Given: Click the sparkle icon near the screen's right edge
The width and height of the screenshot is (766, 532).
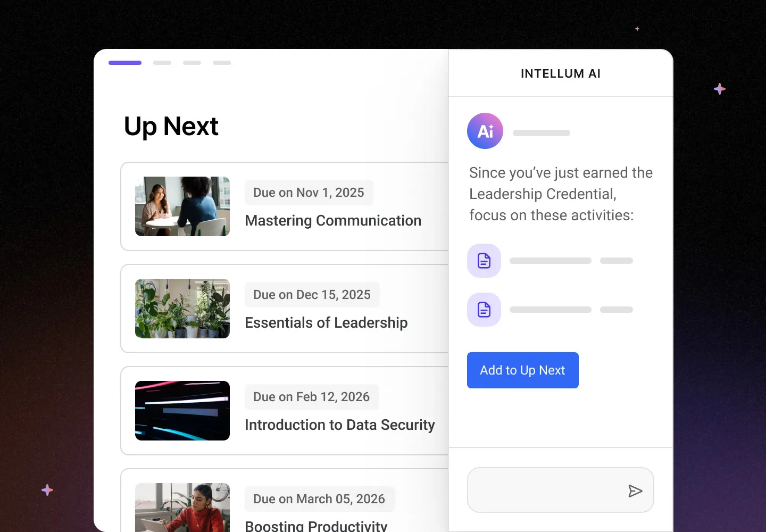Looking at the screenshot, I should (719, 89).
